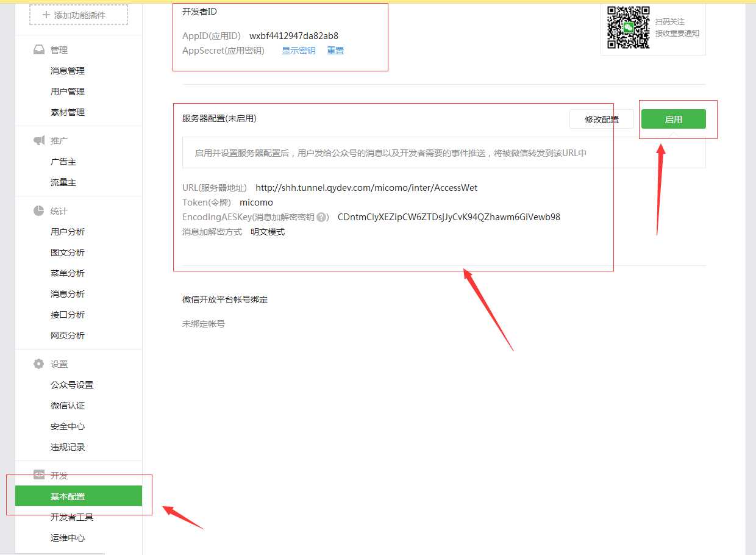Click 显示密钥 link
This screenshot has height=555, width=756.
[299, 51]
